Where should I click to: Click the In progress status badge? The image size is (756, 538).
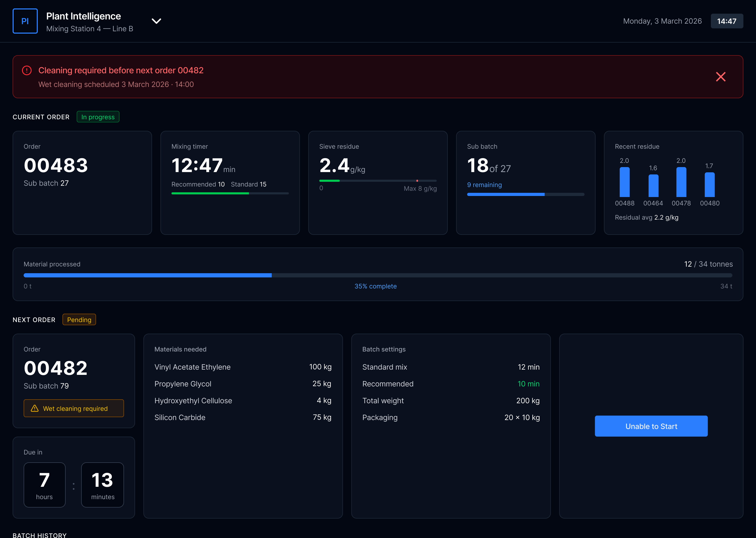pyautogui.click(x=98, y=117)
